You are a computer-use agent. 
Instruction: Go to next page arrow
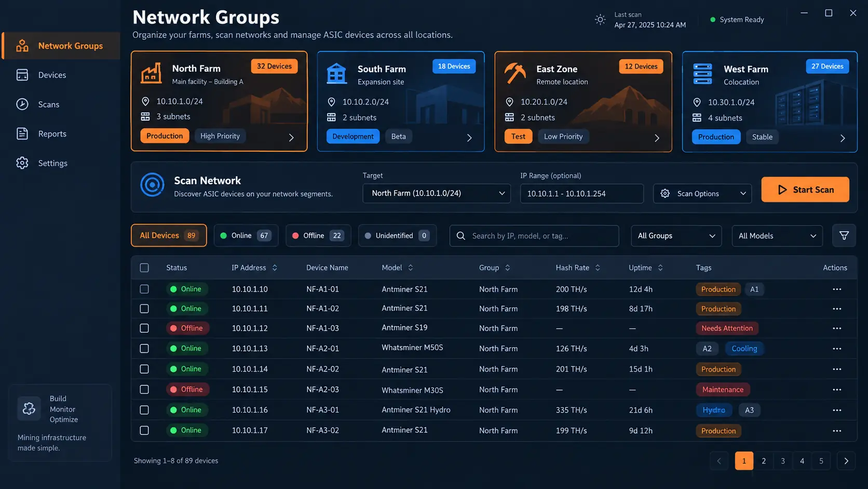(x=846, y=461)
